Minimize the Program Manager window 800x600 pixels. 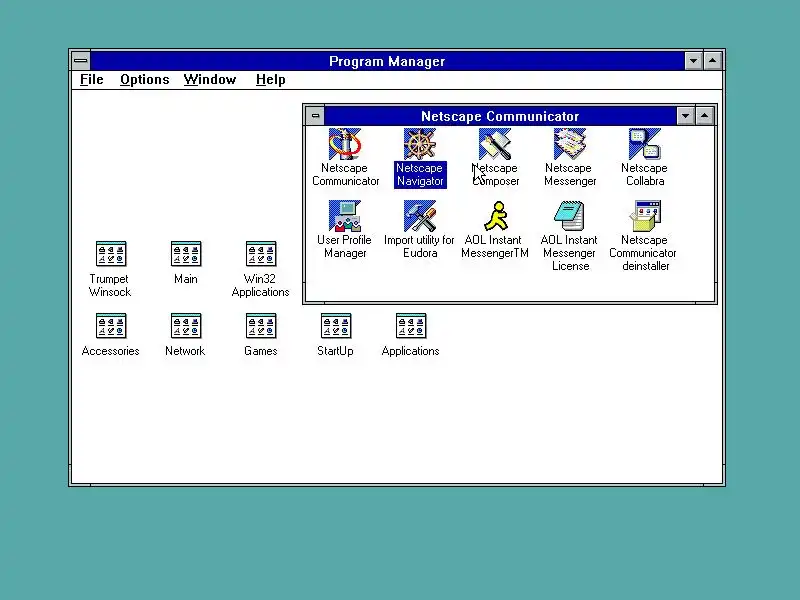coord(693,61)
